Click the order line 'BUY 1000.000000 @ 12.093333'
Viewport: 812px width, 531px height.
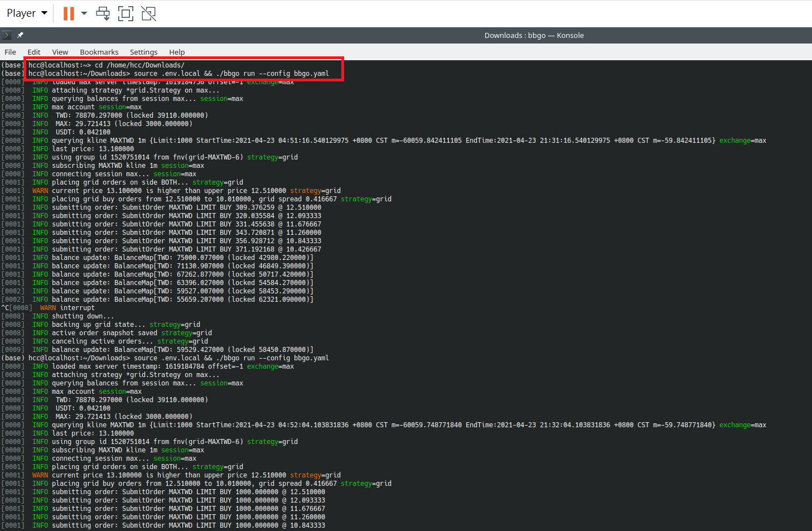(163, 500)
